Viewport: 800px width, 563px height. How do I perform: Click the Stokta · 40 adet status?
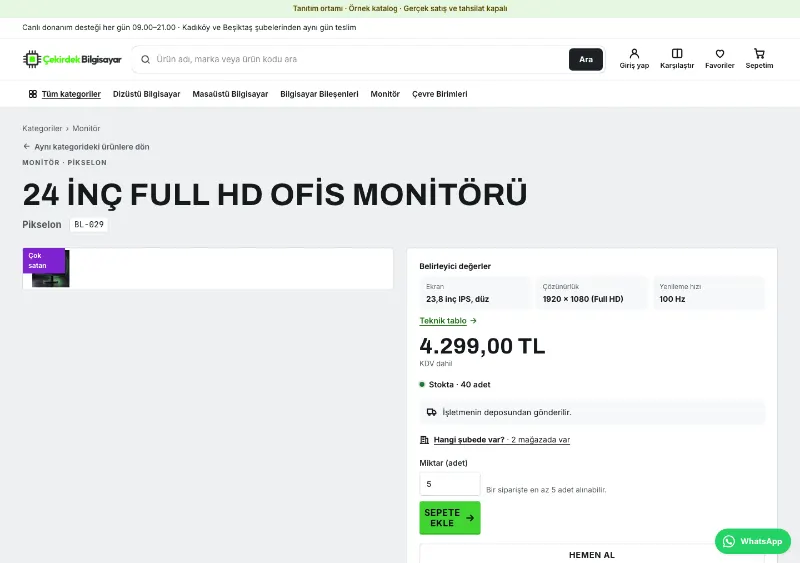pos(455,384)
